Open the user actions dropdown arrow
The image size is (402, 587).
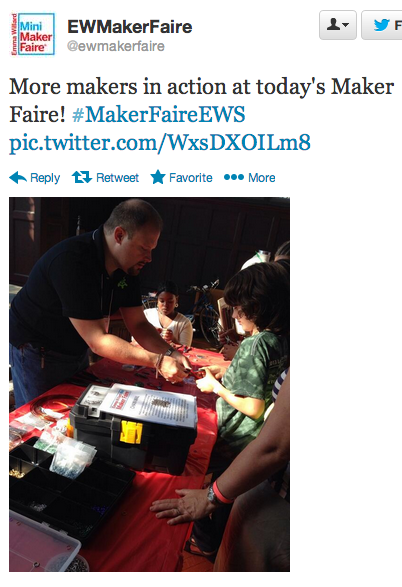[x=345, y=25]
